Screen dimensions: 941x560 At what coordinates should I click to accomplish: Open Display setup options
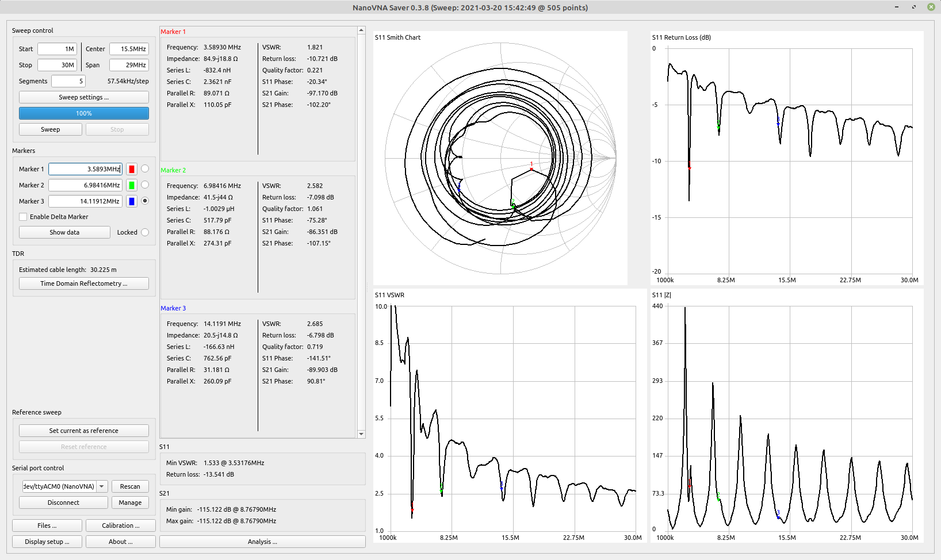tap(47, 542)
